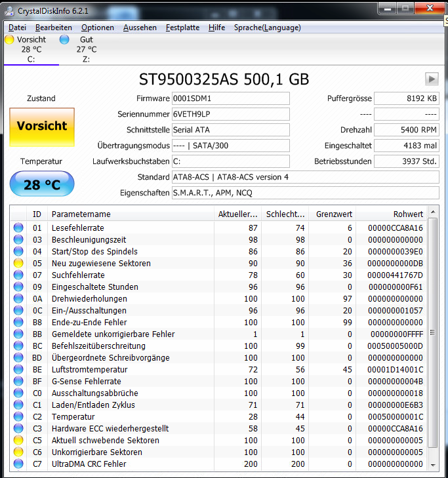This screenshot has width=448, height=478.
Task: Select the UltraDMA CRC Fehler row text
Action: pyautogui.click(x=89, y=464)
